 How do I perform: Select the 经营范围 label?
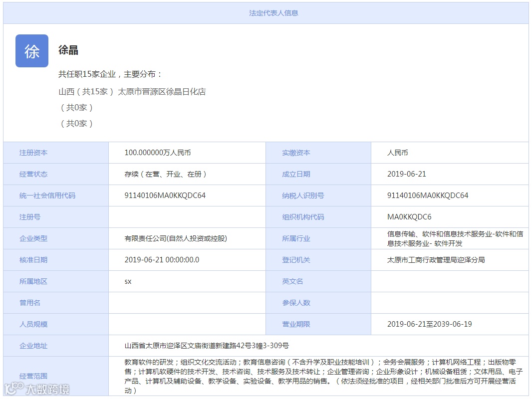[x=33, y=376]
